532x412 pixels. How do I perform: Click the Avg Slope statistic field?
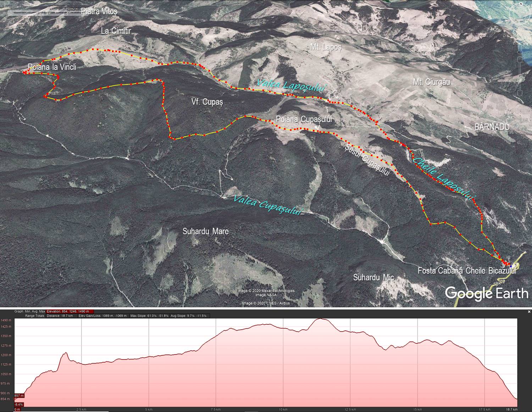188,316
